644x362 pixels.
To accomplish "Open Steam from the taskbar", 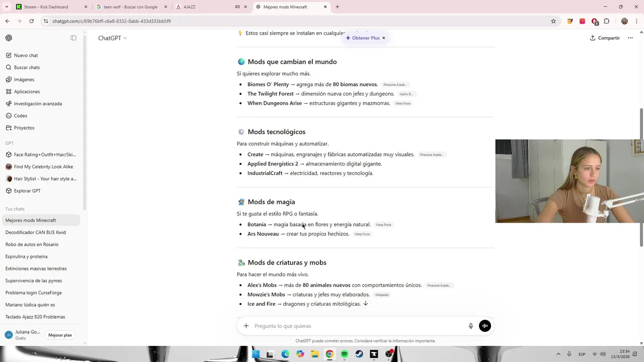I will 359,354.
